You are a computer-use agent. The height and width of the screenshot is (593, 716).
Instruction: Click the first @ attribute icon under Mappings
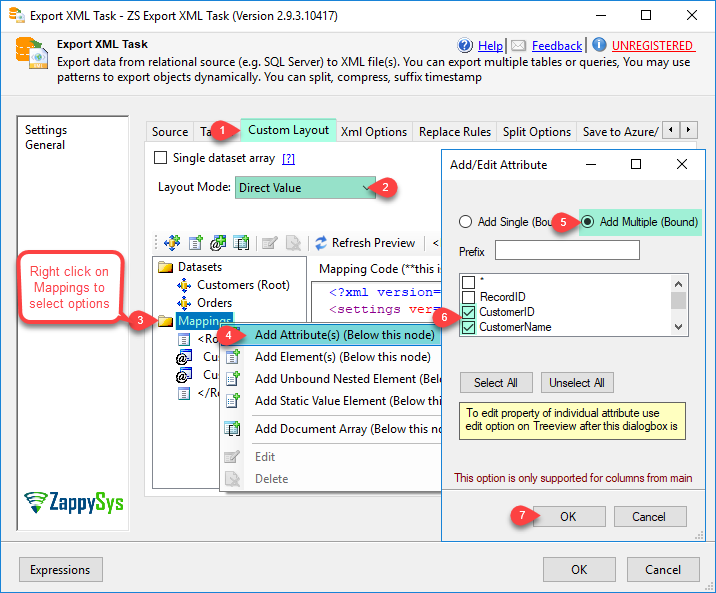click(184, 357)
